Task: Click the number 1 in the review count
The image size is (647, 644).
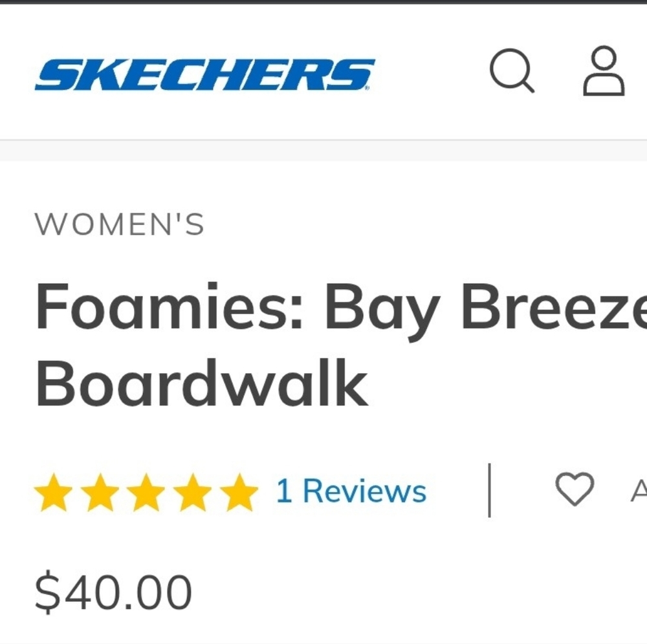Action: tap(284, 491)
